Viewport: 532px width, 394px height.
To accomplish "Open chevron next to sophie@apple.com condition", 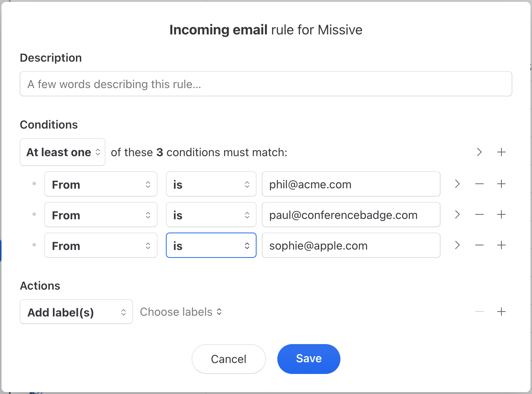I will (x=457, y=245).
